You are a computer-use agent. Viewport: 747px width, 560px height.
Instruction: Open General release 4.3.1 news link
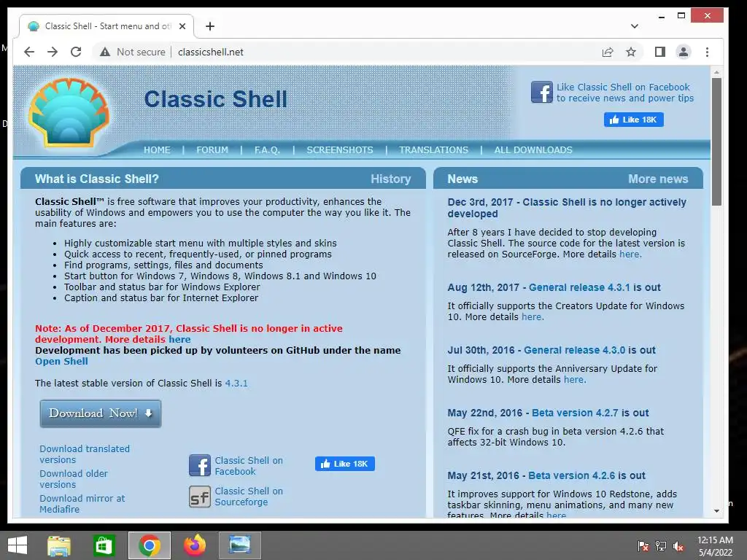click(578, 287)
